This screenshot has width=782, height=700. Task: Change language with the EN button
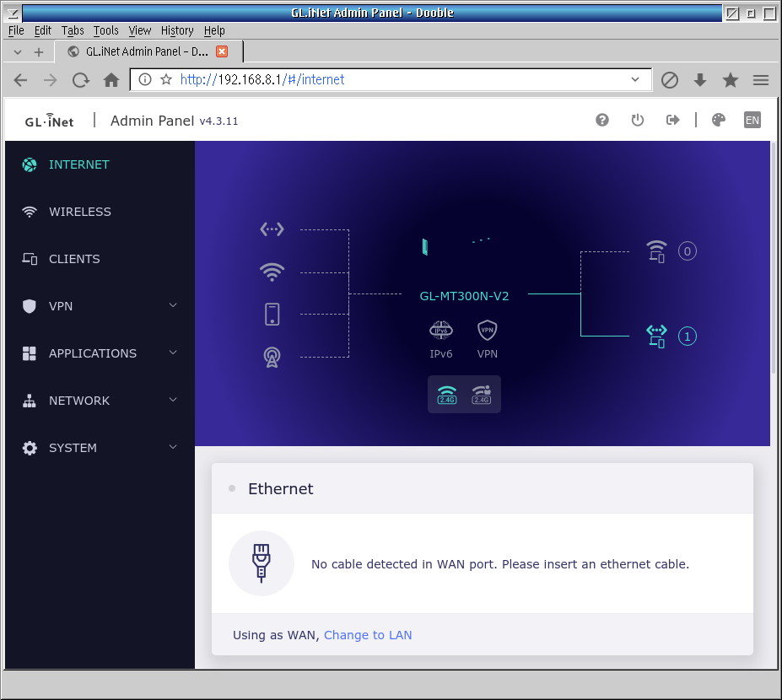click(752, 120)
